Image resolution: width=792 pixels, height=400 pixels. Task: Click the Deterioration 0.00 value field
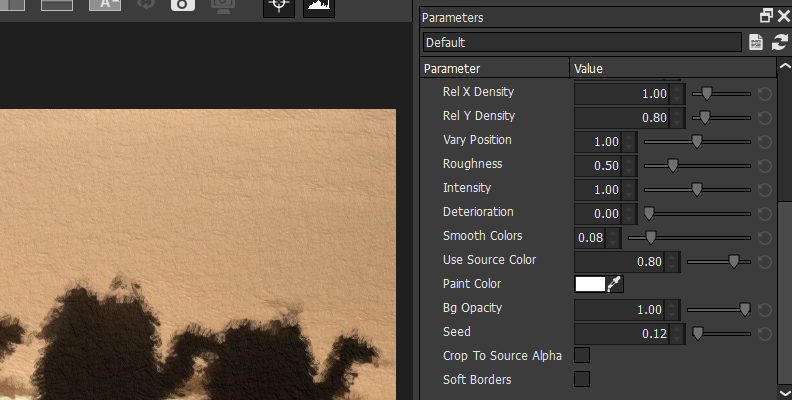point(599,214)
